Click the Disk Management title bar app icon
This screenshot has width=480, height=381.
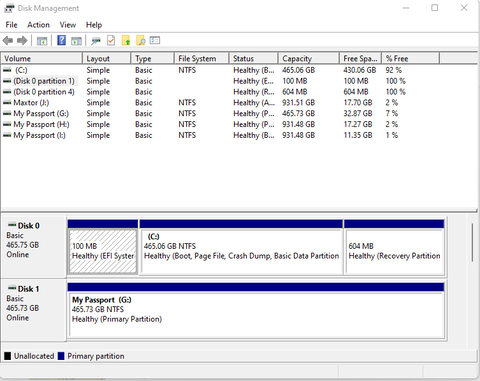[x=9, y=8]
